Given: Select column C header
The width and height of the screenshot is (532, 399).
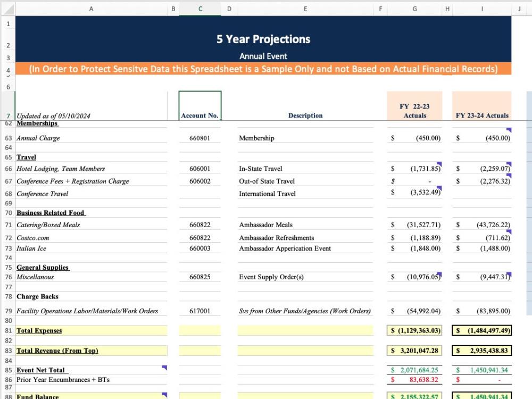Looking at the screenshot, I should tap(200, 9).
